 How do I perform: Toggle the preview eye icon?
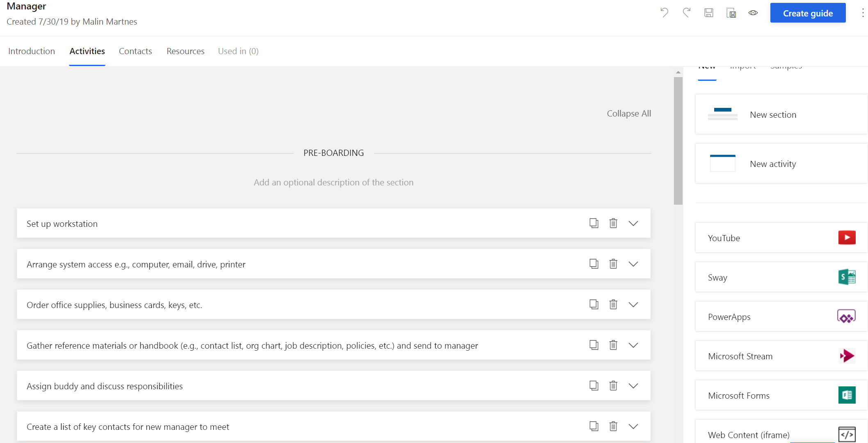[753, 13]
